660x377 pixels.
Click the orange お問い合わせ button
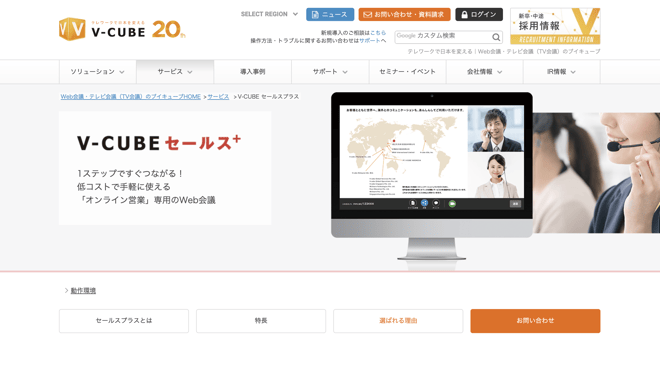tap(535, 321)
